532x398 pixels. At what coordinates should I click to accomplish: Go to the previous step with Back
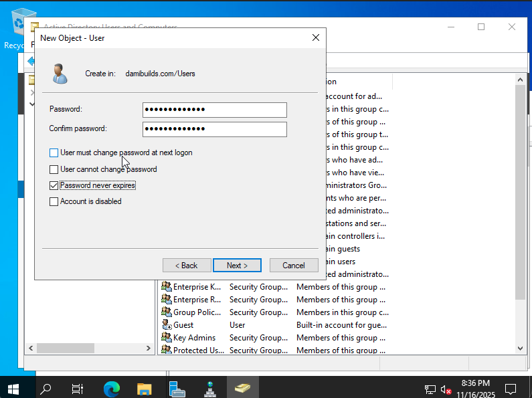pyautogui.click(x=187, y=266)
